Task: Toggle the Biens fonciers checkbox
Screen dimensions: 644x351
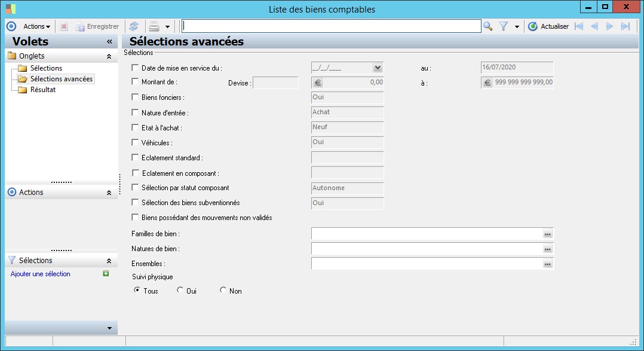Action: tap(135, 97)
